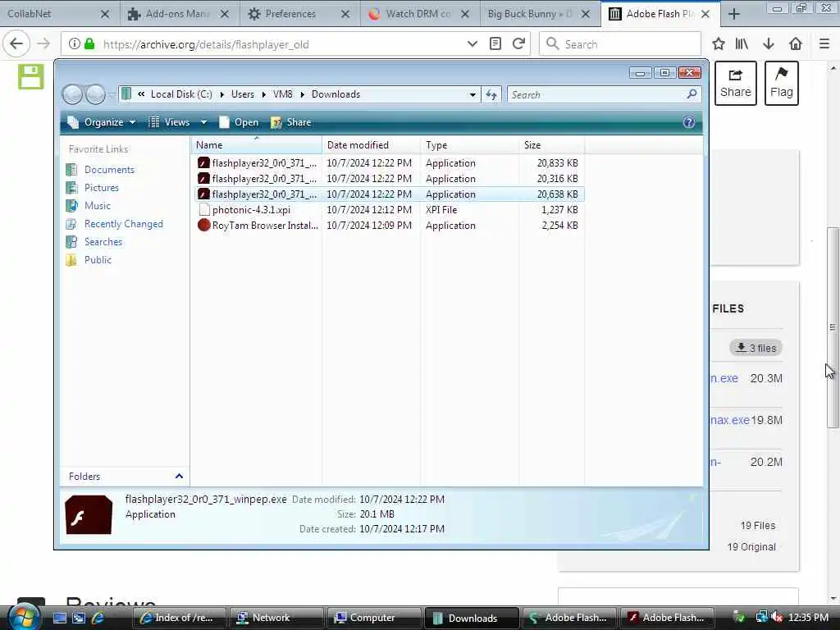Open Music favorite link
Viewport: 840px width, 630px height.
coord(97,206)
